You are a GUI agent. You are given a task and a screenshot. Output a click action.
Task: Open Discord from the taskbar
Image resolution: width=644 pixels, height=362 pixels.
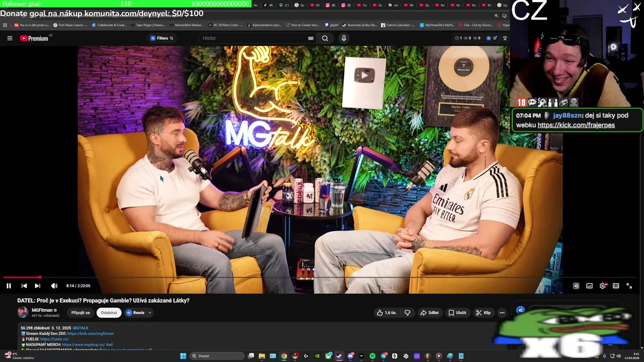pos(350,356)
